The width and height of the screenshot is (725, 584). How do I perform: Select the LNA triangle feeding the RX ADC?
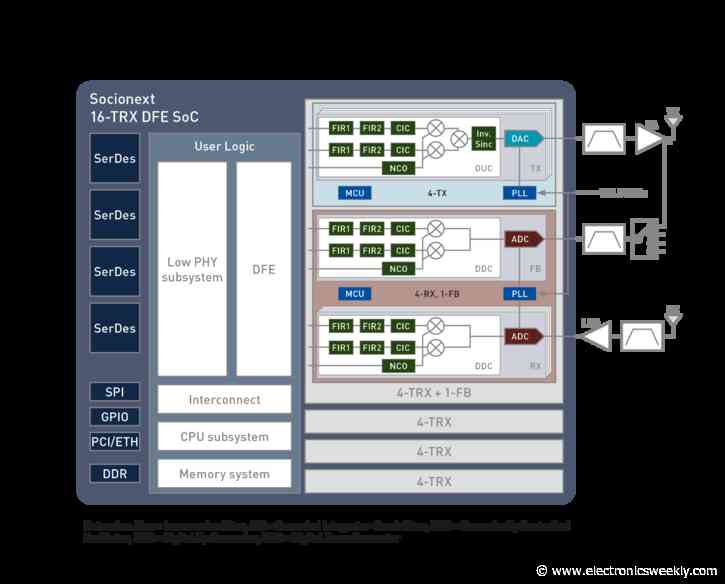click(597, 336)
